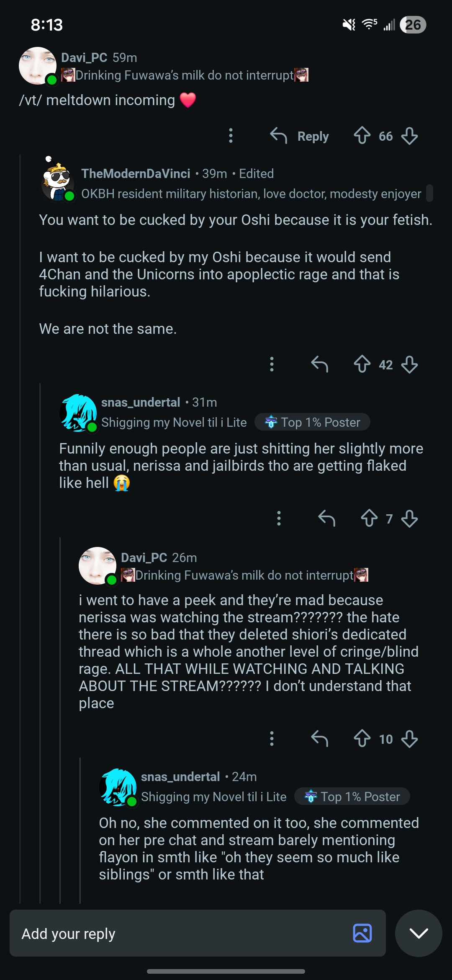Tap the Top 1% Poster badge
Image resolution: width=452 pixels, height=980 pixels.
(312, 422)
